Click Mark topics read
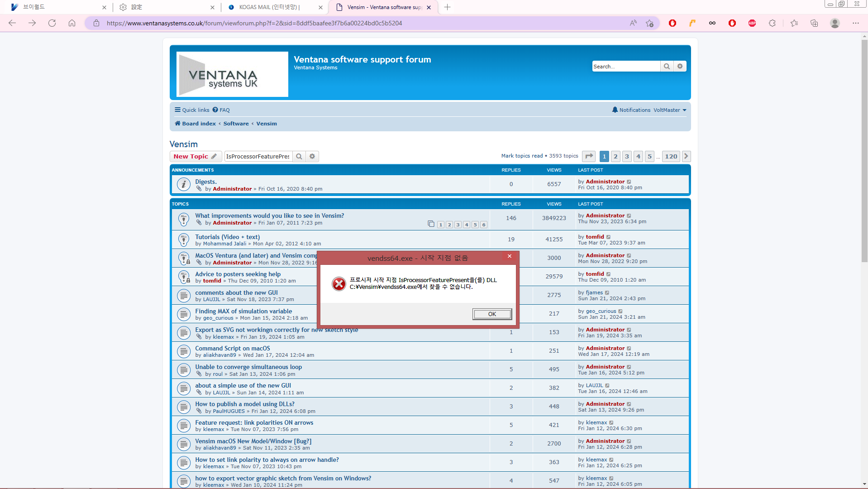This screenshot has height=489, width=868. 522,156
